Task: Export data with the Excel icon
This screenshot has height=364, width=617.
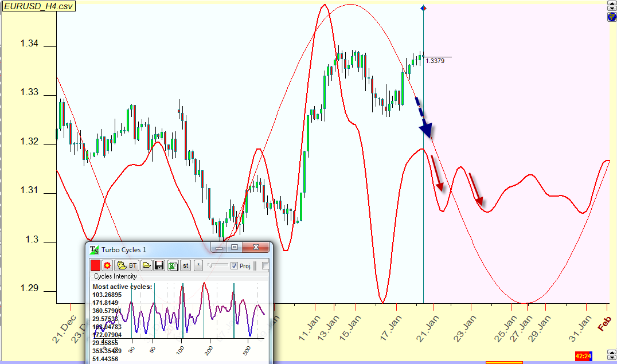Action: pos(173,265)
